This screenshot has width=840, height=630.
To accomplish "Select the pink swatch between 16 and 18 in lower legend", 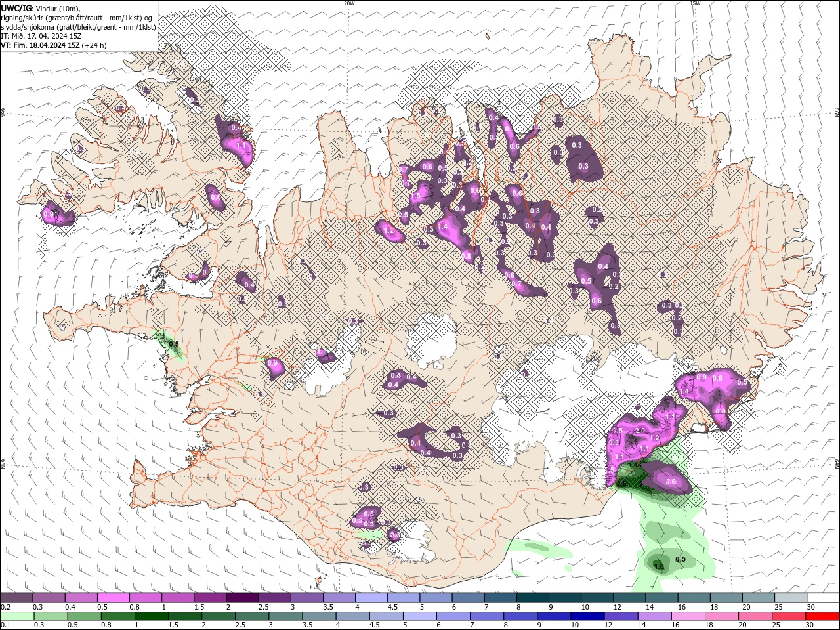I will (688, 616).
